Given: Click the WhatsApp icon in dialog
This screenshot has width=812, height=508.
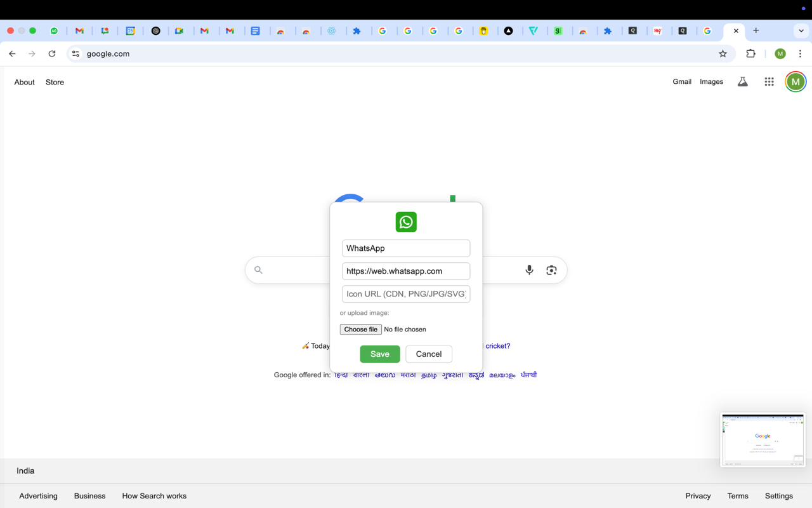Looking at the screenshot, I should point(406,222).
